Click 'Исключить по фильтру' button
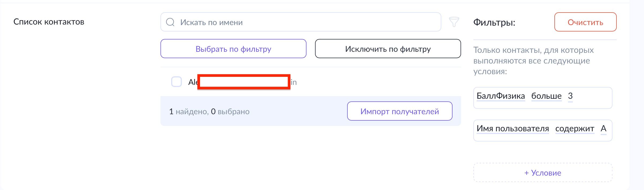The width and height of the screenshot is (644, 190). click(388, 49)
